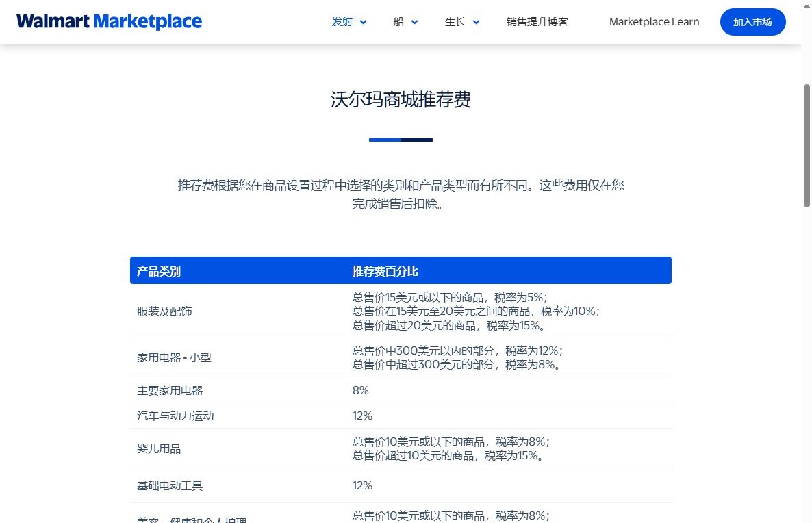
Task: Go to Marketplace Learn
Action: point(654,22)
